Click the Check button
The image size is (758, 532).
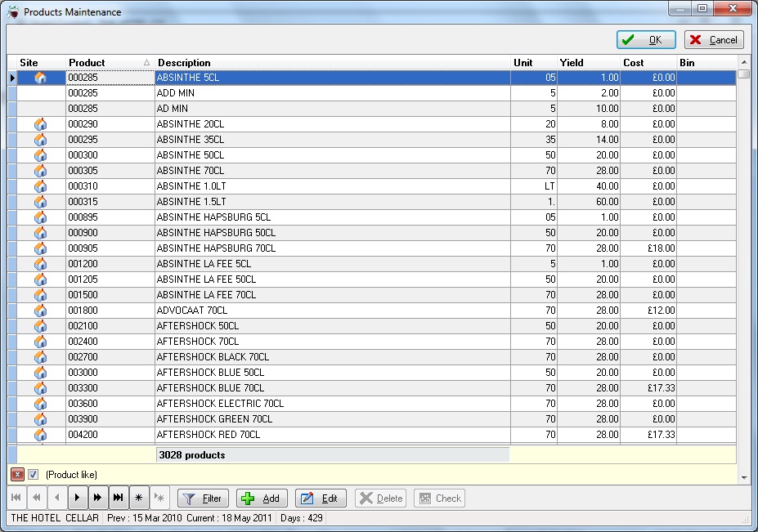[x=439, y=498]
